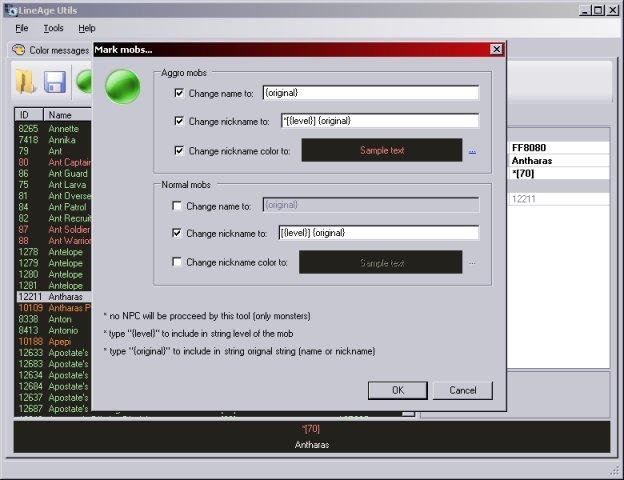Toggle Aggro mobs Change nickname color checkbox
This screenshot has width=624, height=480.
(x=179, y=150)
